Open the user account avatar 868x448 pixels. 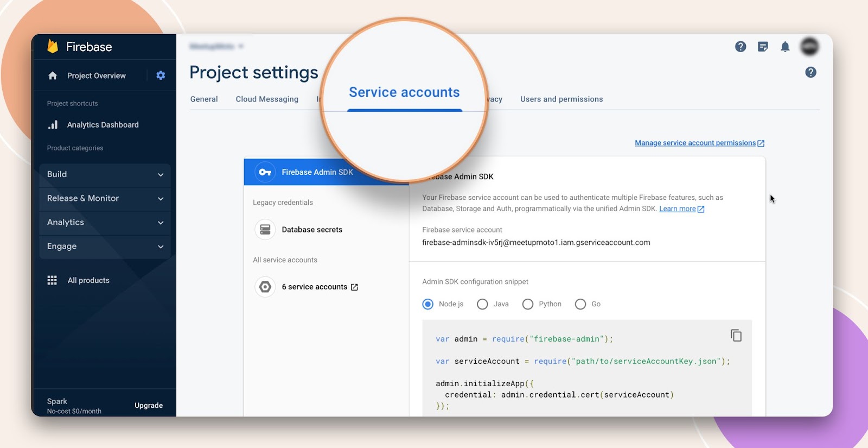click(x=809, y=47)
